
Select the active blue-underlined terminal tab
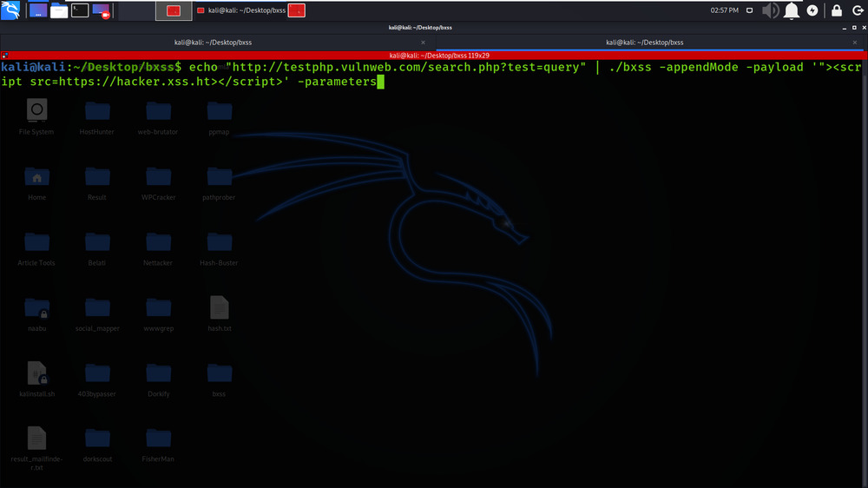644,42
